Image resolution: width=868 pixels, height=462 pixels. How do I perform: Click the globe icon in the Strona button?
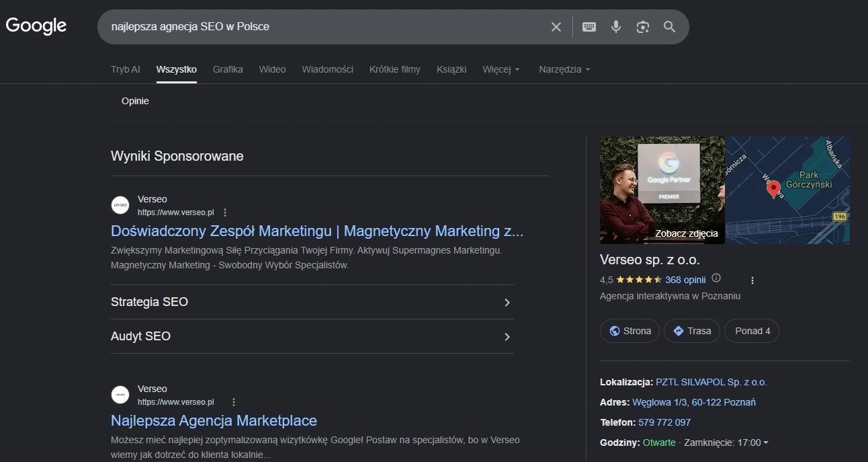(x=614, y=331)
